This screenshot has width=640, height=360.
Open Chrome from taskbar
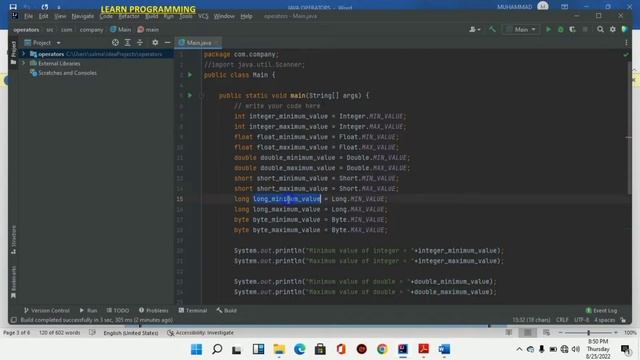pos(382,349)
